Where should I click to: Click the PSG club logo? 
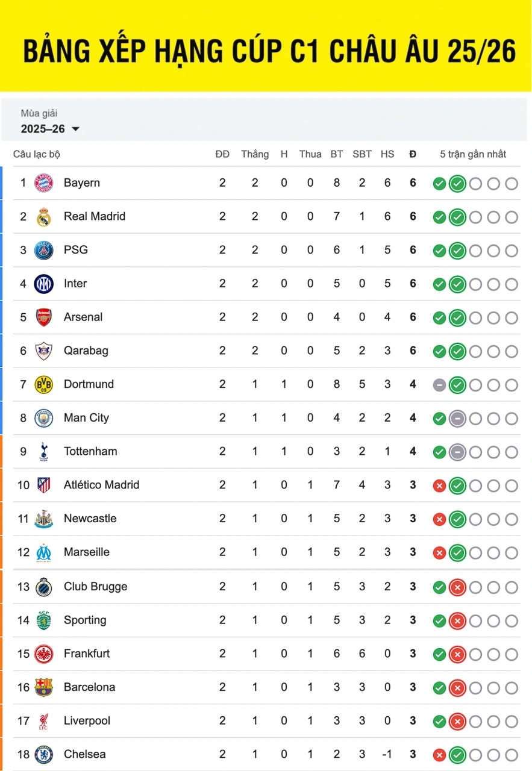click(44, 250)
